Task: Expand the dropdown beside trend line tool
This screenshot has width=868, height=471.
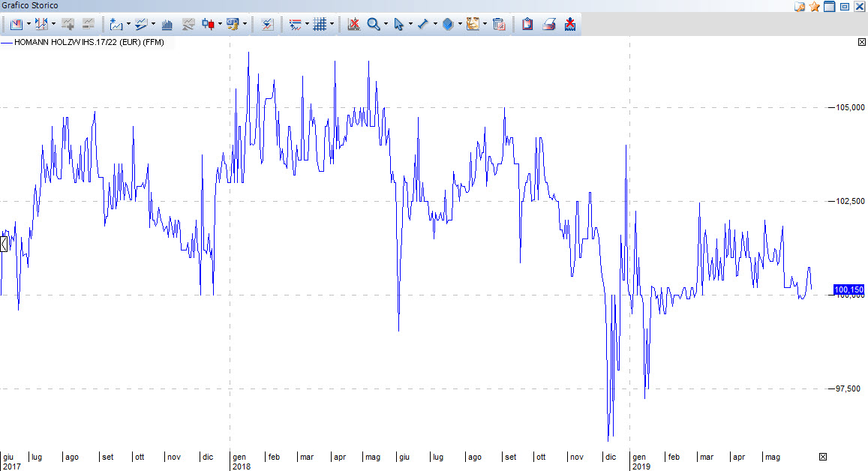Action: tap(435, 24)
